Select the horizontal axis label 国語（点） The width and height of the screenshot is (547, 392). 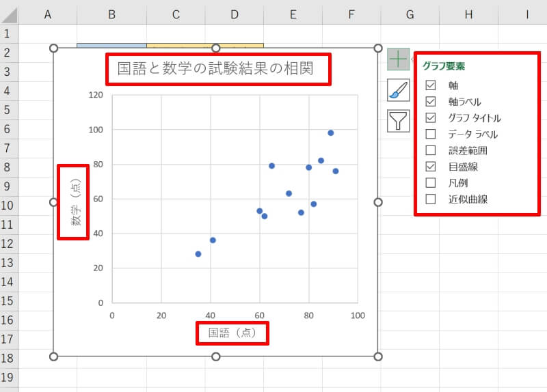pos(232,333)
